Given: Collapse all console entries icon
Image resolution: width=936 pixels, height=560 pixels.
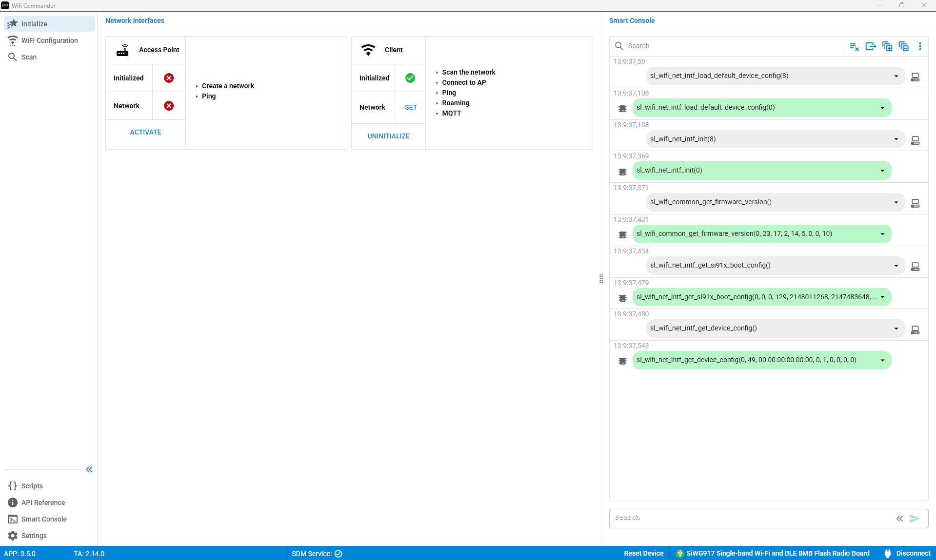Looking at the screenshot, I should coord(904,46).
